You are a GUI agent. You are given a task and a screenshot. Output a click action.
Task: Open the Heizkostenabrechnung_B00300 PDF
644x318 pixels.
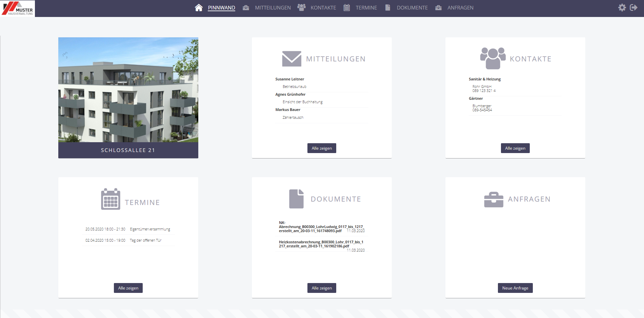click(x=321, y=245)
